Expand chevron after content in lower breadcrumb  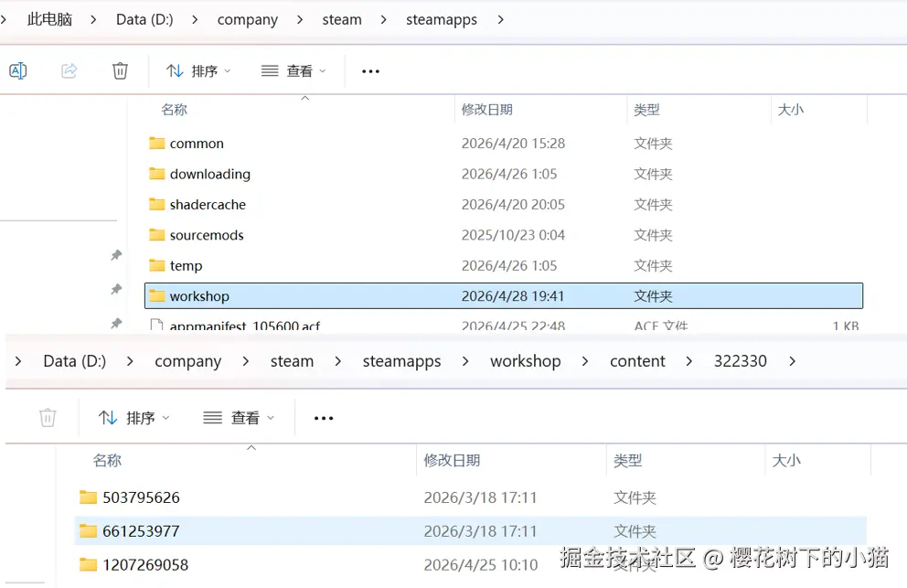click(x=688, y=361)
